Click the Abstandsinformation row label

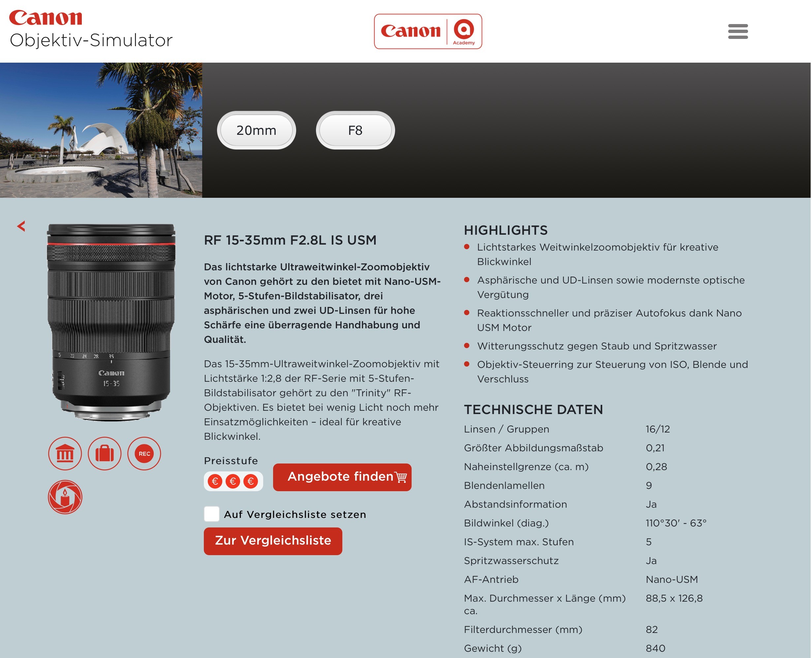(x=515, y=504)
